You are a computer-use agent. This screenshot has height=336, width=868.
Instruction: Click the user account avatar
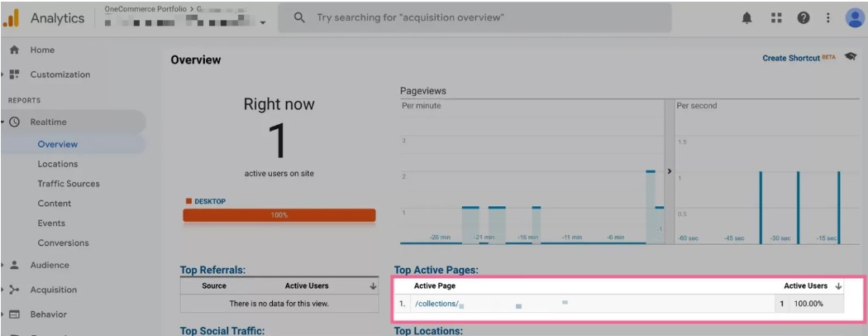coord(856,17)
